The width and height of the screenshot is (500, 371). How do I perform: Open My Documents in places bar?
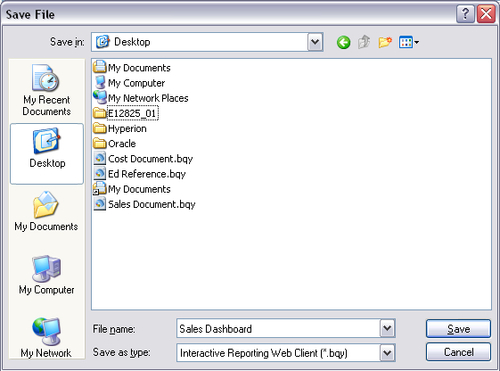coord(46,212)
